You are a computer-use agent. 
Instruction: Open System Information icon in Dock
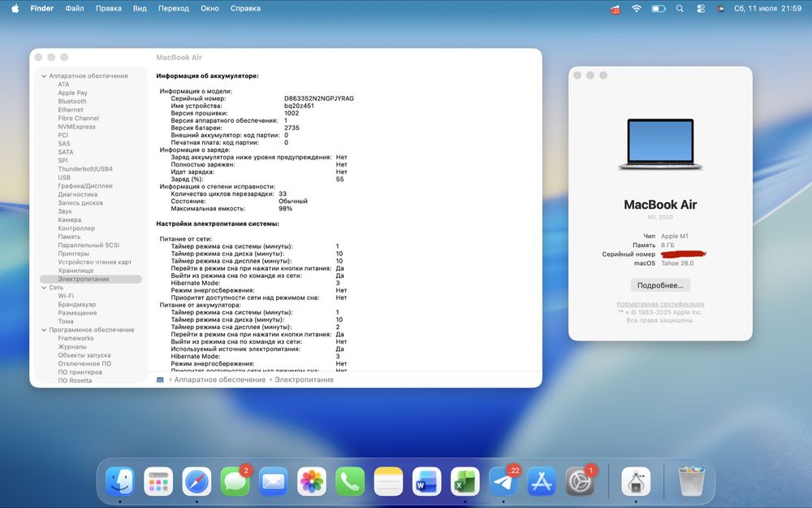[x=636, y=481]
